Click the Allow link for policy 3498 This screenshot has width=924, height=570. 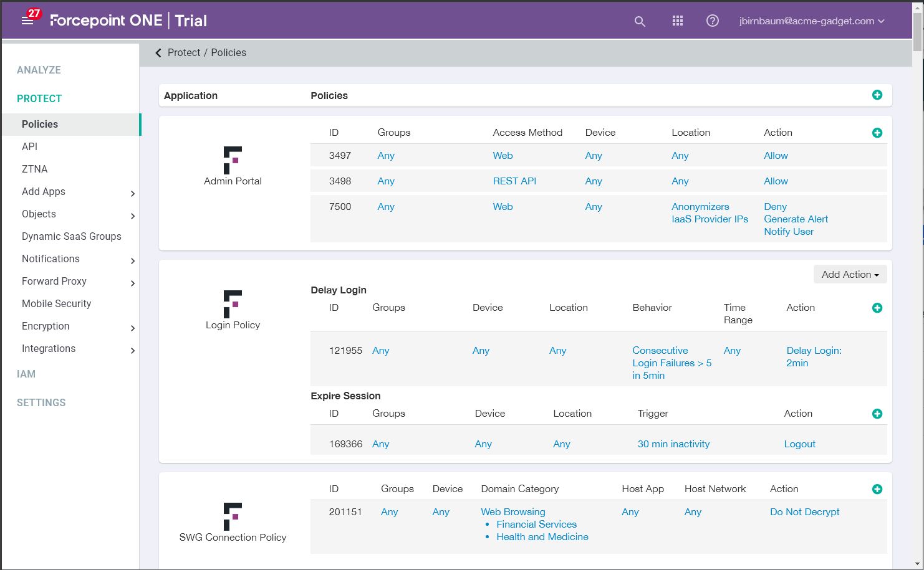[x=776, y=181]
